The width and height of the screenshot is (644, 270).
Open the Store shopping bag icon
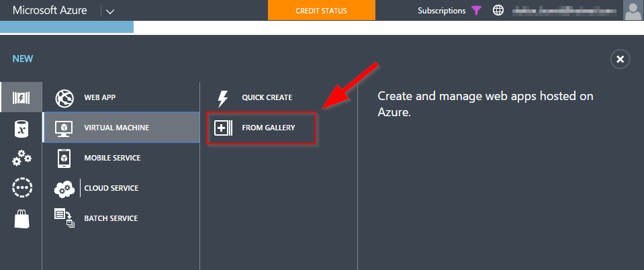[21, 218]
